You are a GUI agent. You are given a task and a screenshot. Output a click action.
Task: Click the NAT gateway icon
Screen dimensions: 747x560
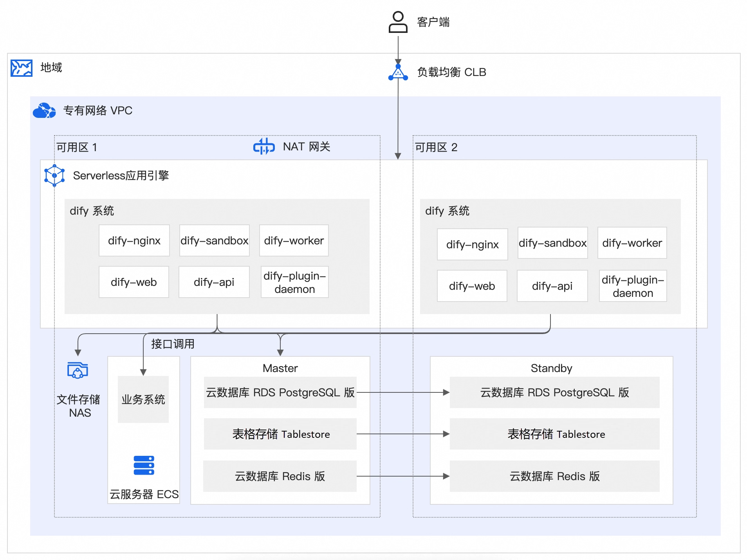click(x=264, y=146)
